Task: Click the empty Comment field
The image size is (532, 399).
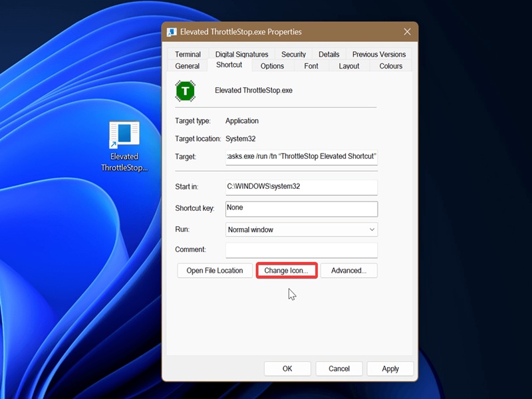Action: [302, 250]
